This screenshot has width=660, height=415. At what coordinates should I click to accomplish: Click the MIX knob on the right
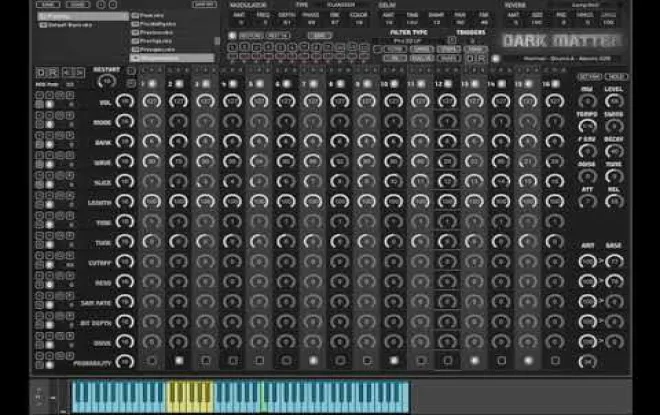[x=587, y=101]
